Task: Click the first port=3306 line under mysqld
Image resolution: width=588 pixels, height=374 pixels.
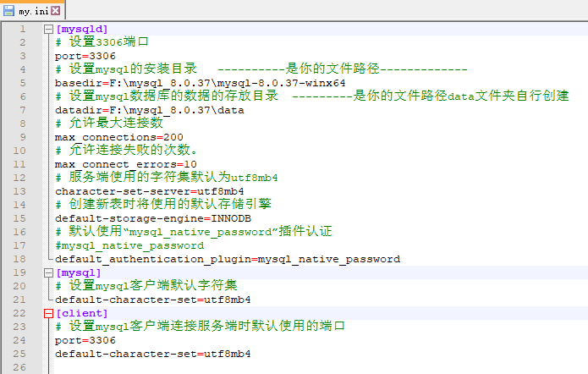Action: tap(85, 56)
